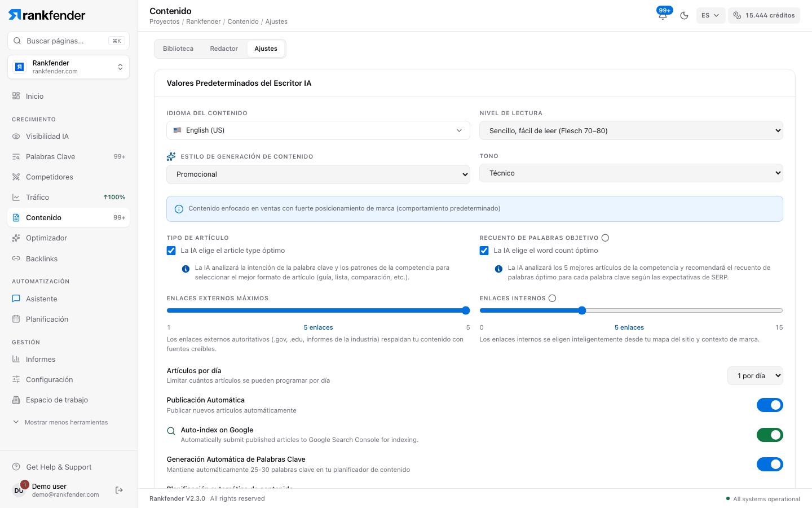
Task: Click the Palabras Clave icon
Action: click(x=16, y=156)
